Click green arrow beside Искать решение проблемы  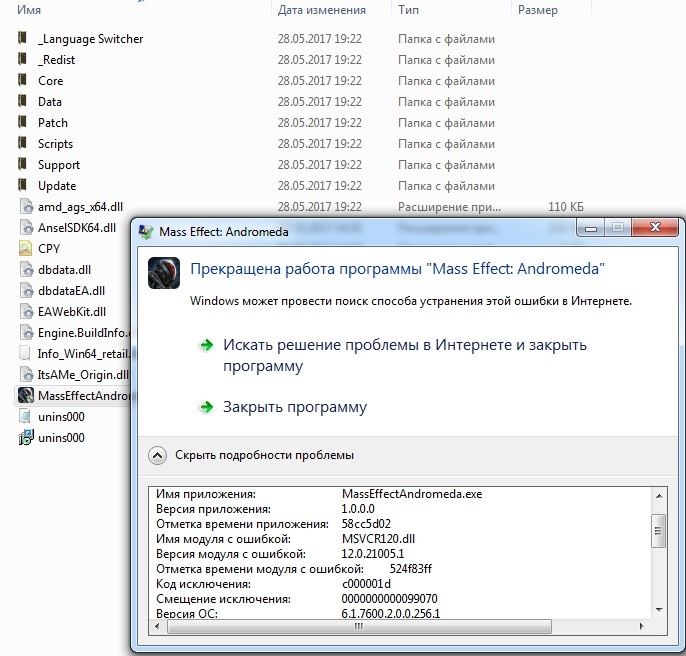click(x=206, y=345)
